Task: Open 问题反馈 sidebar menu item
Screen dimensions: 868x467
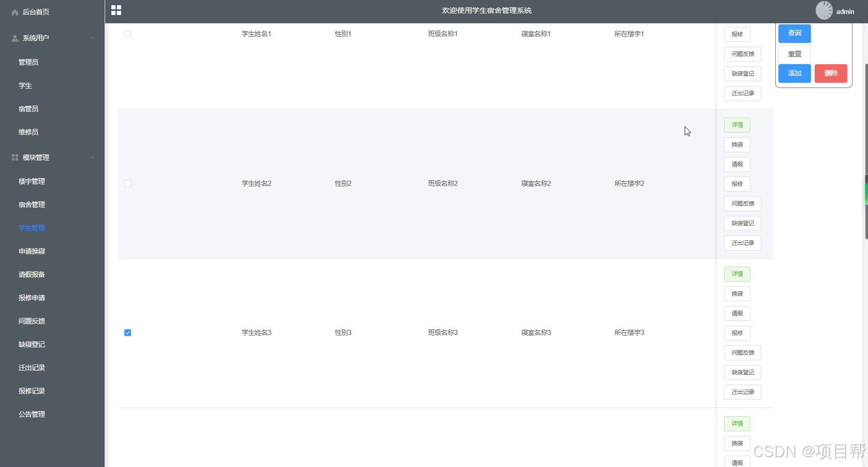Action: 32,321
